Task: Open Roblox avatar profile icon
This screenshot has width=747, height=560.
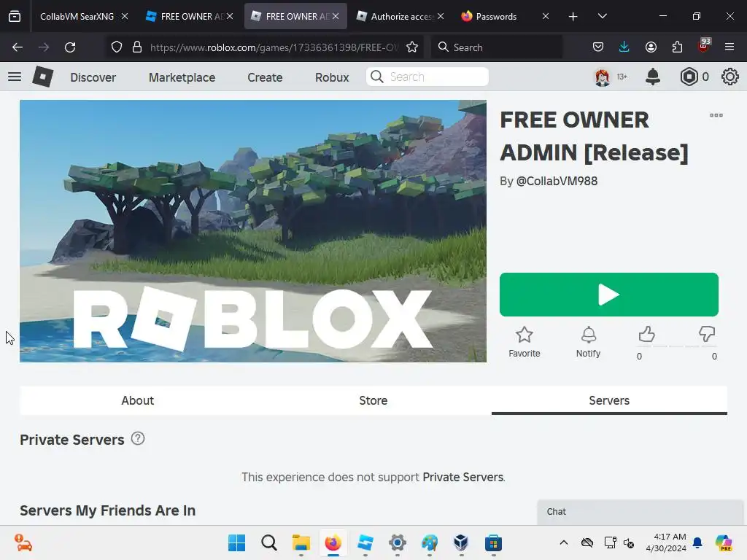Action: (602, 77)
